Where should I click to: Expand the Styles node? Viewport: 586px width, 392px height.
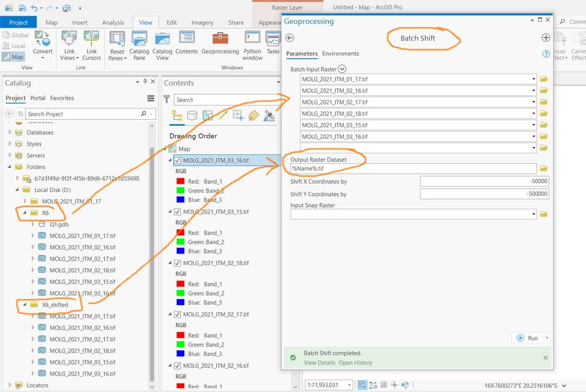10,144
